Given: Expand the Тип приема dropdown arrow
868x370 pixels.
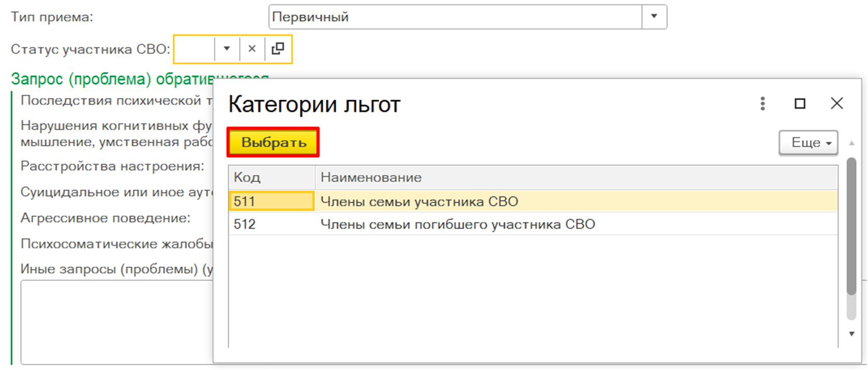Looking at the screenshot, I should (x=654, y=17).
